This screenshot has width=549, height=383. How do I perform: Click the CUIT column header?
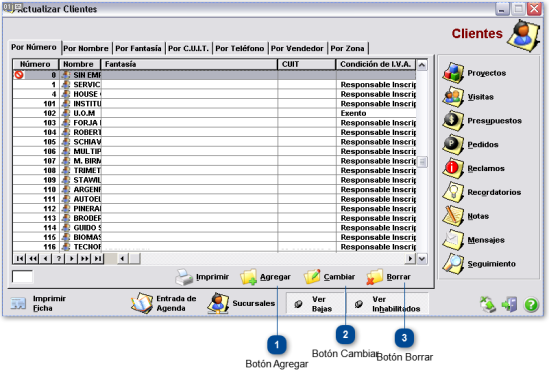pyautogui.click(x=307, y=64)
